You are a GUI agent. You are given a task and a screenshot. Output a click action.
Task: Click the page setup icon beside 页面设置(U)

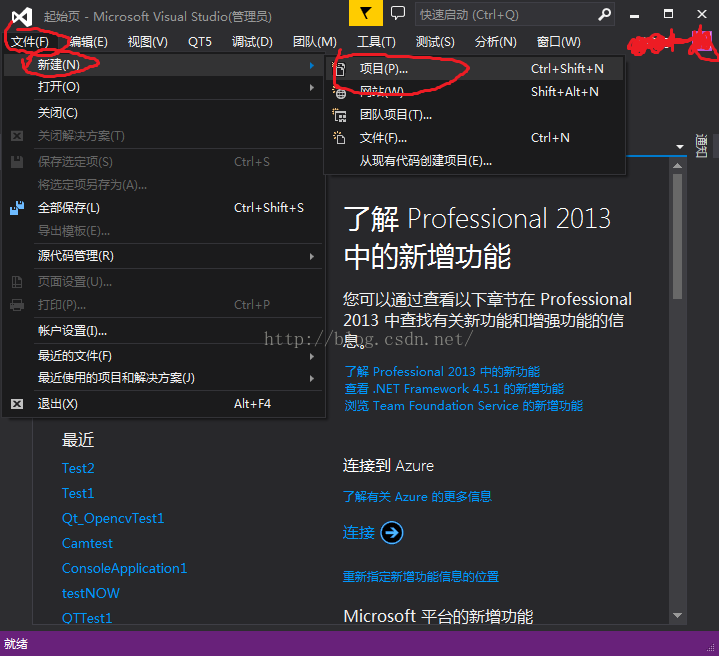click(x=17, y=281)
